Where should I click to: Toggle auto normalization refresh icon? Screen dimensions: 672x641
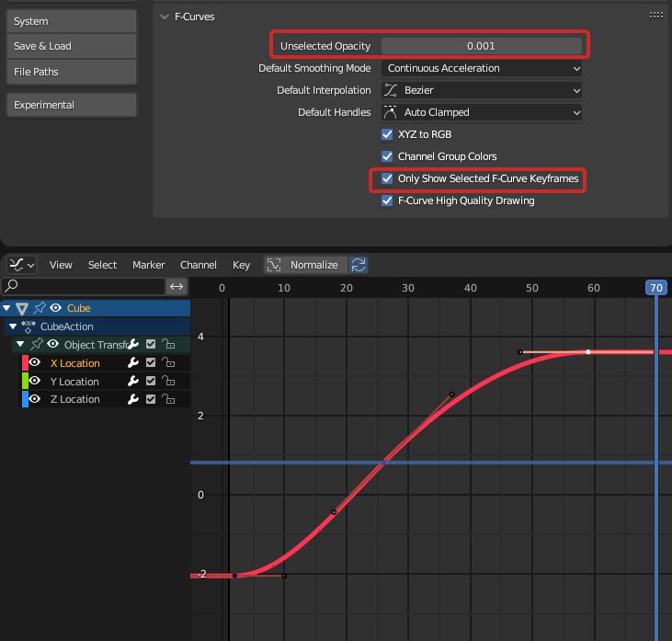tap(359, 265)
